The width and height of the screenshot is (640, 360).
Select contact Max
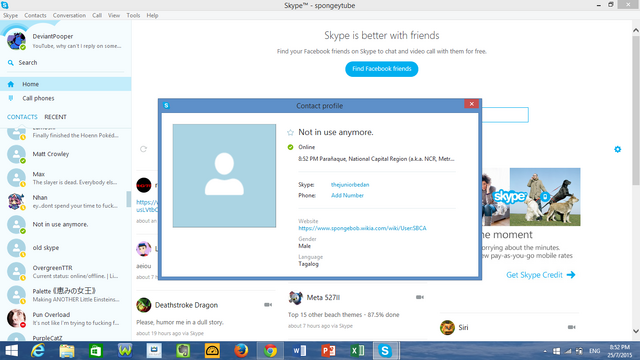[65, 178]
